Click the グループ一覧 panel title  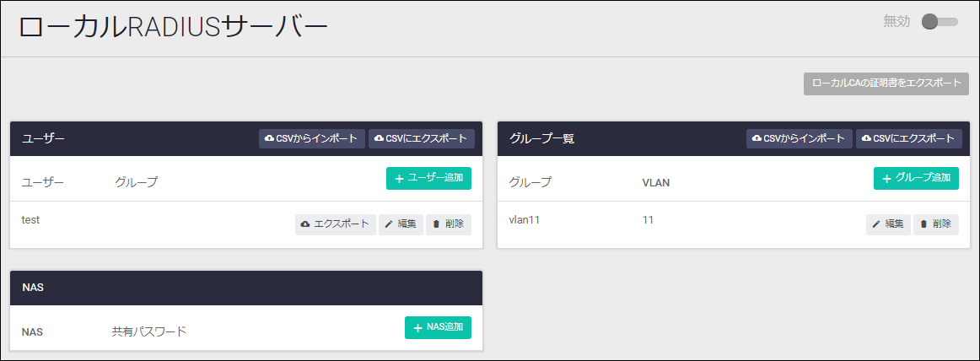pos(542,138)
